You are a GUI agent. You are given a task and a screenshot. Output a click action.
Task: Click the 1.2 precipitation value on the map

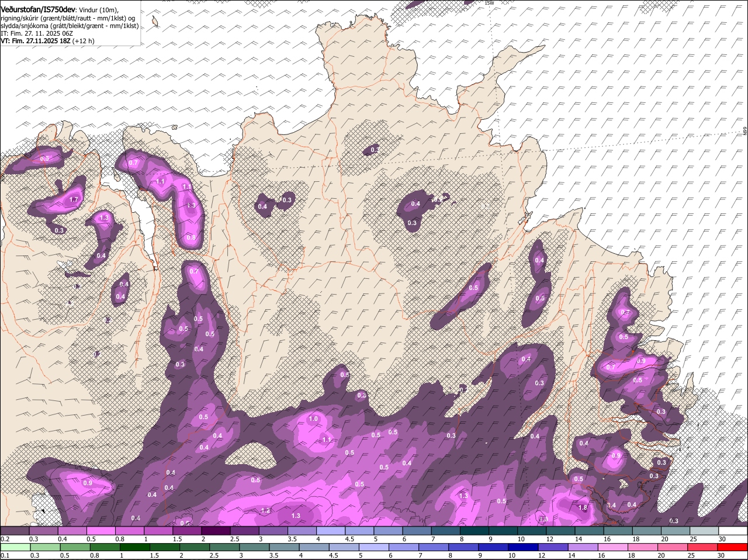point(265,511)
